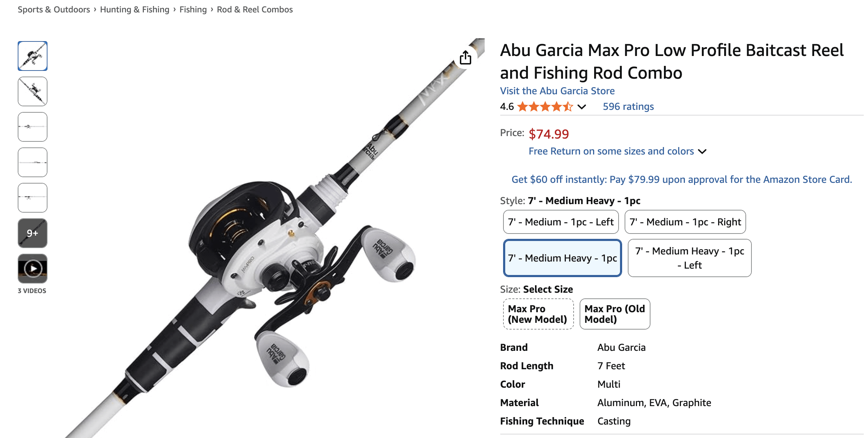Play the product video thumbnail
The image size is (868, 438).
click(x=33, y=269)
